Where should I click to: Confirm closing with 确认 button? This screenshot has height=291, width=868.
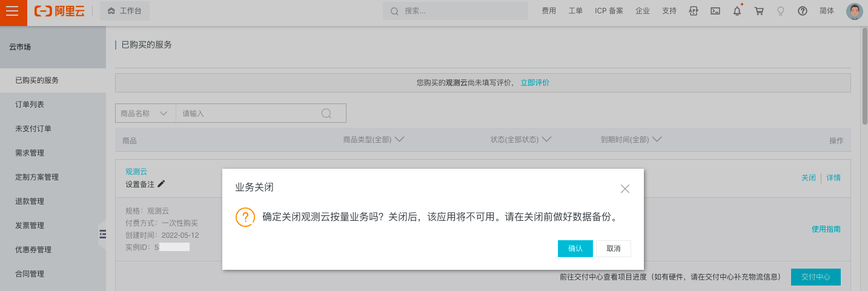pos(575,249)
